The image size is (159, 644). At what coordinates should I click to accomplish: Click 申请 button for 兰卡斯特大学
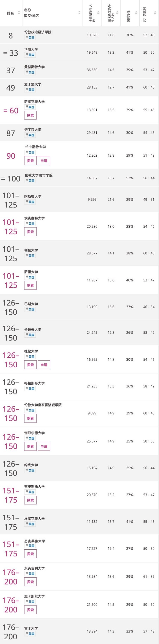coord(44,161)
